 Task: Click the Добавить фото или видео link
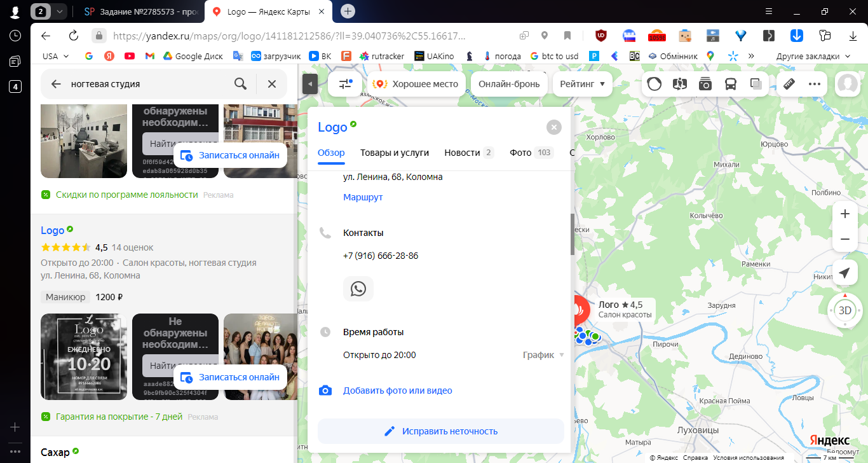click(398, 390)
